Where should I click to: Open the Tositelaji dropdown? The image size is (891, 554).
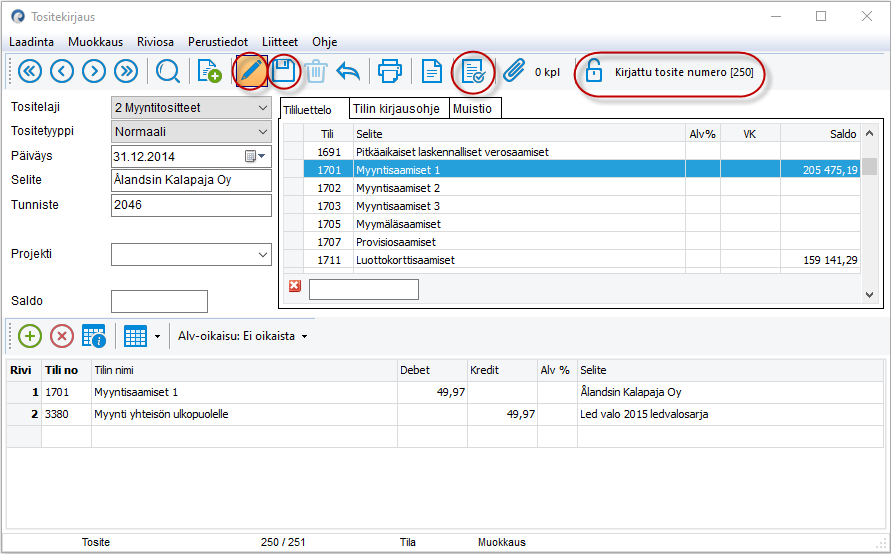(263, 107)
